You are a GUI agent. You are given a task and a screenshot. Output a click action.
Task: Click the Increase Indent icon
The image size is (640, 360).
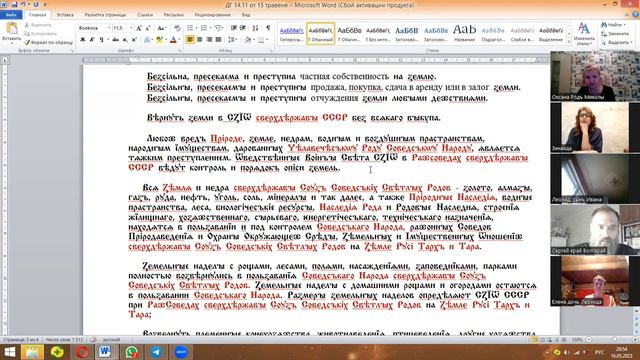243,28
